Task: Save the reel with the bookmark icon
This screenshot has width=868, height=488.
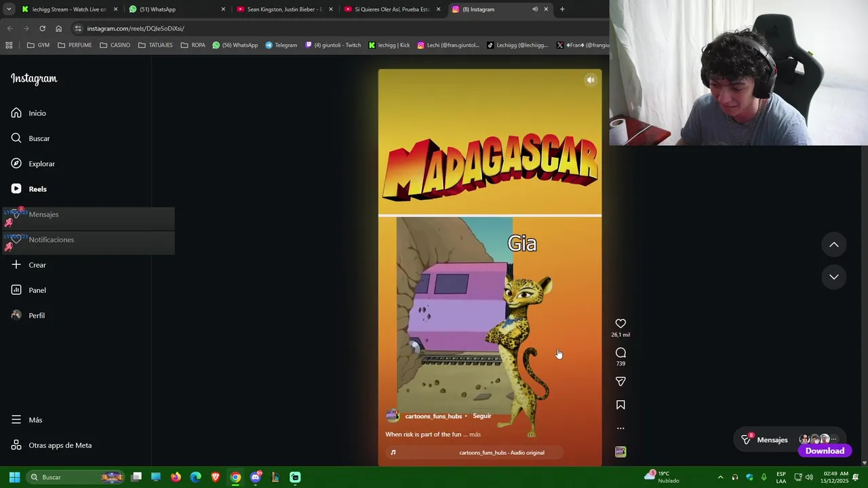Action: (620, 405)
